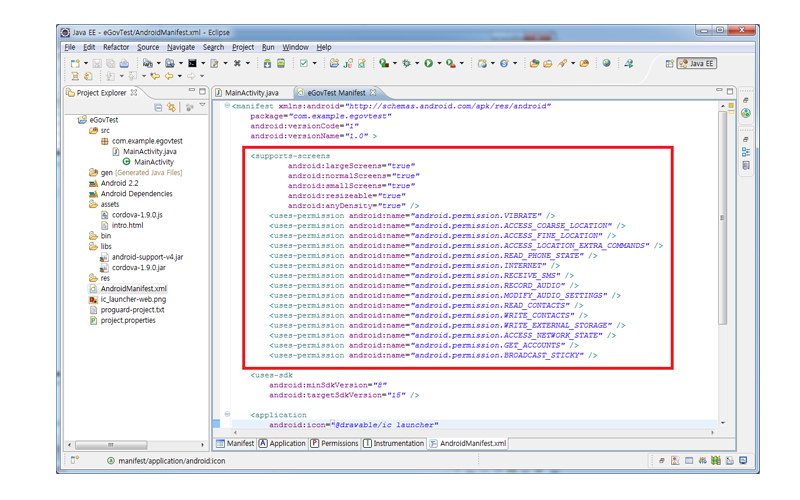Switch to the Permissions tab
Viewport: 800px width, 500px height.
coord(335,443)
